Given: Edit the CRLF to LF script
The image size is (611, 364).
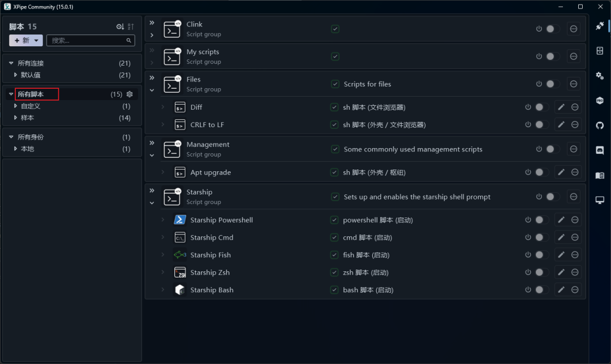Looking at the screenshot, I should tap(561, 124).
